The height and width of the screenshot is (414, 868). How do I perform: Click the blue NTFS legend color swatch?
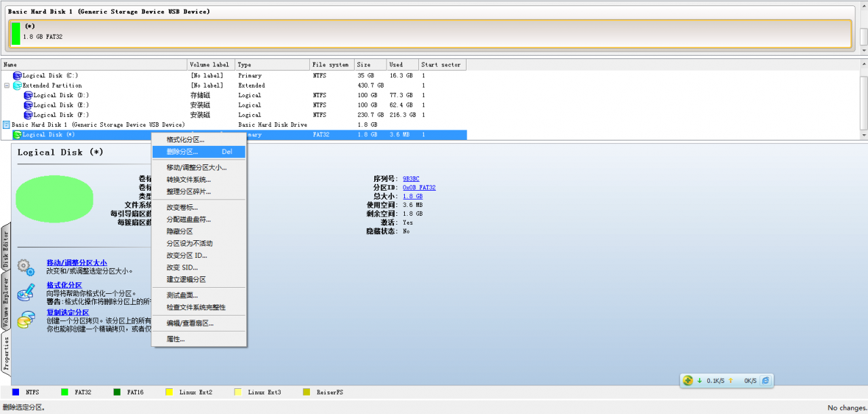(16, 392)
